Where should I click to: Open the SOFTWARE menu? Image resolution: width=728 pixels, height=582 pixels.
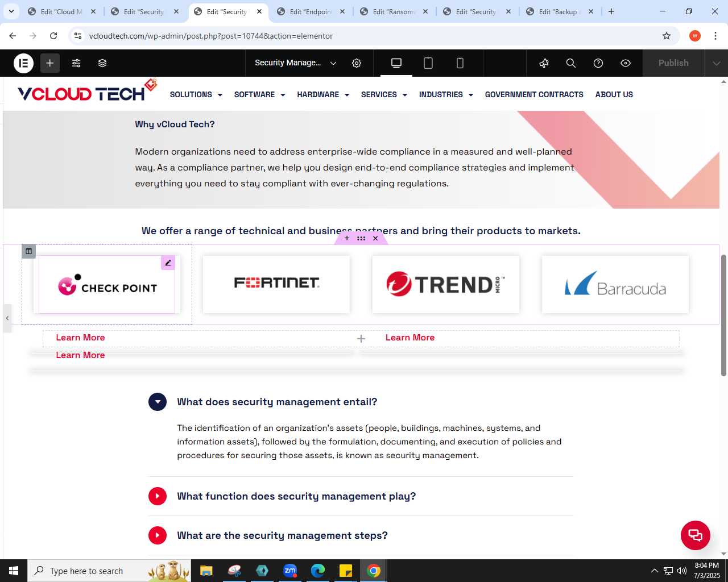[259, 94]
